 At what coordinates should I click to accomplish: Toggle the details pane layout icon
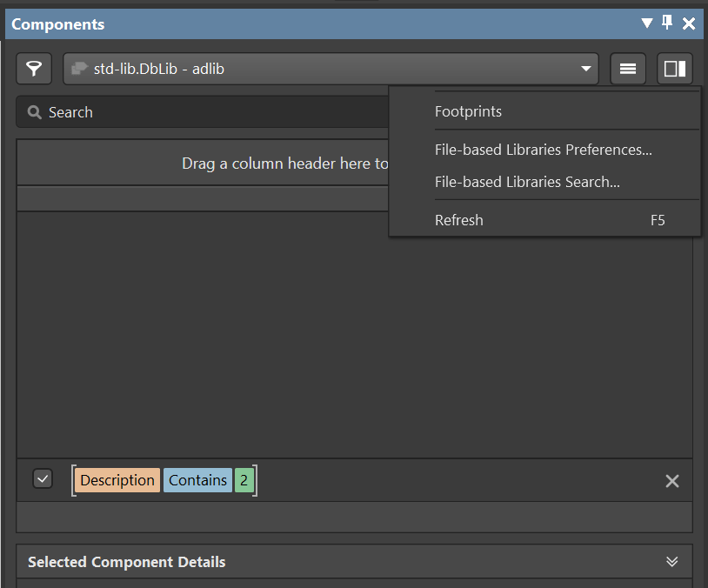[x=675, y=69]
